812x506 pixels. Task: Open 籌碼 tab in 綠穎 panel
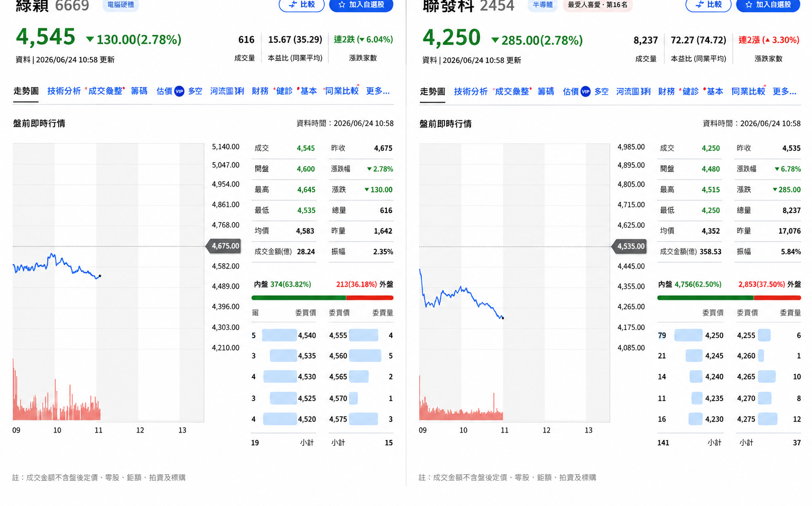(x=139, y=91)
